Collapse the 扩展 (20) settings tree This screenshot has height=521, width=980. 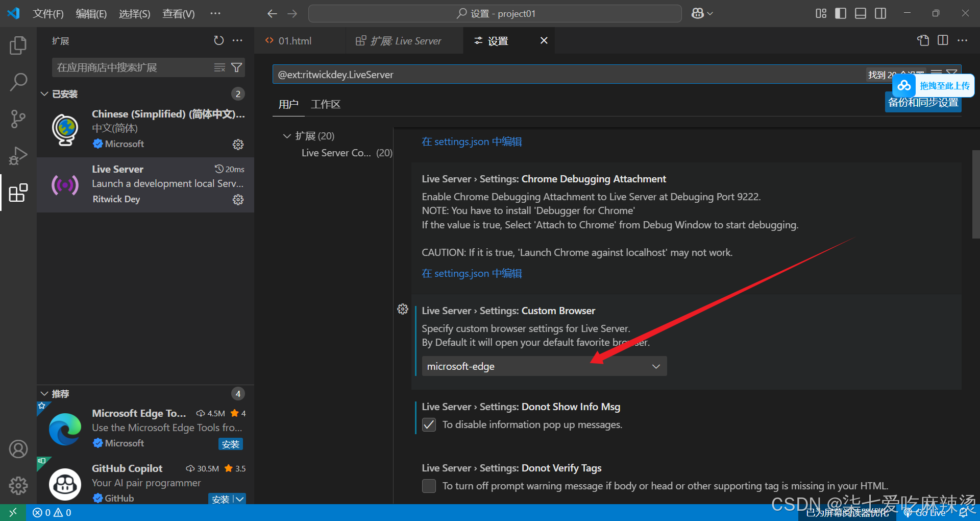[287, 136]
